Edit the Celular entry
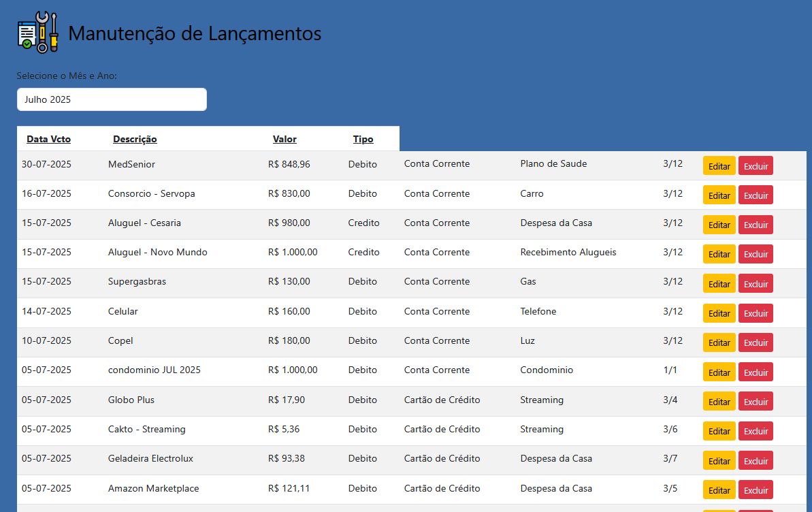 719,313
